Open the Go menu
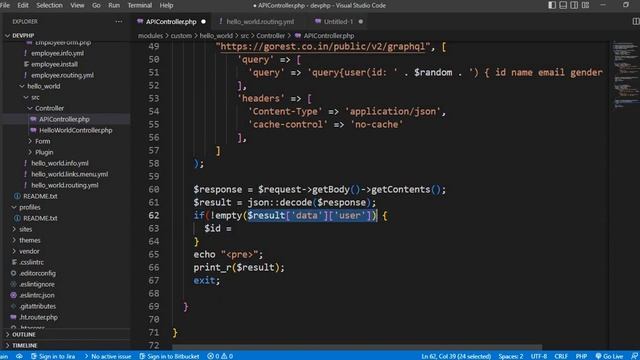The image size is (640, 360). (x=96, y=5)
